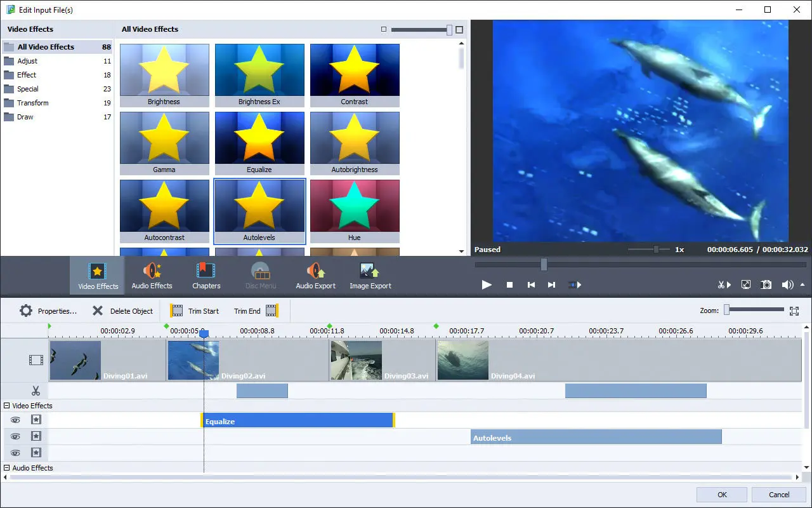Image resolution: width=812 pixels, height=508 pixels.
Task: Open the volume dropdown arrow
Action: (802, 284)
